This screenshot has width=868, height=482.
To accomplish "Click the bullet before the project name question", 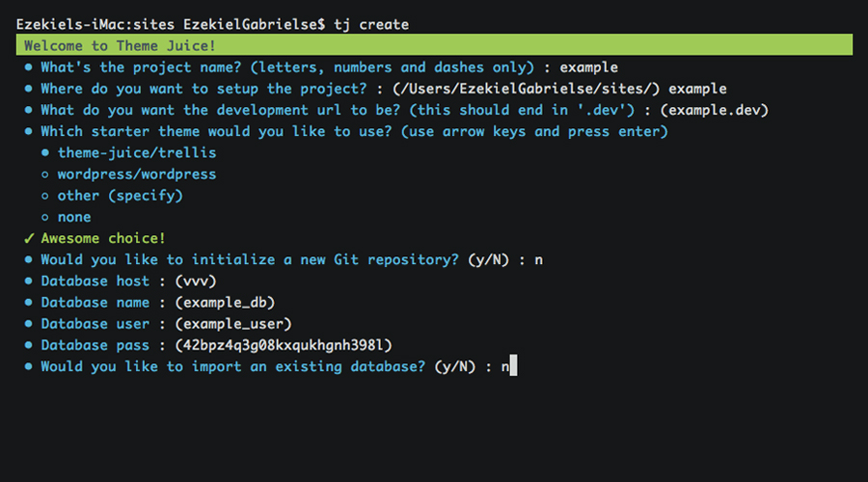I will 29,67.
